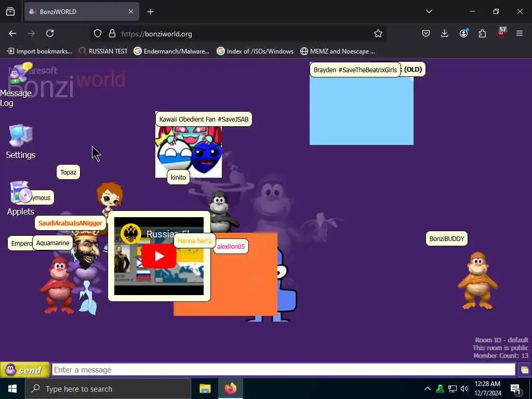Click the padlock site info icon
The height and width of the screenshot is (399, 532).
point(112,34)
